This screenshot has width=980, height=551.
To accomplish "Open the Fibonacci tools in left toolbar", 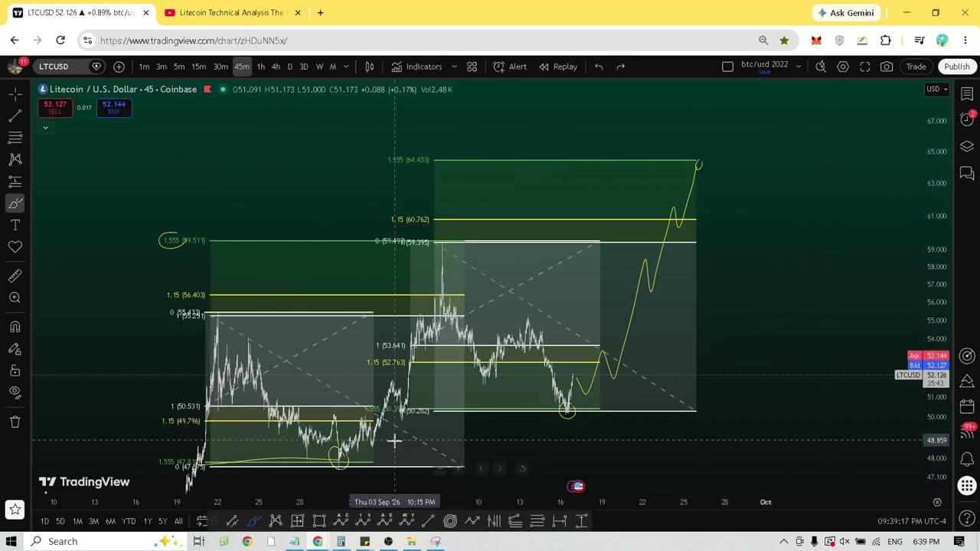I will tap(15, 137).
